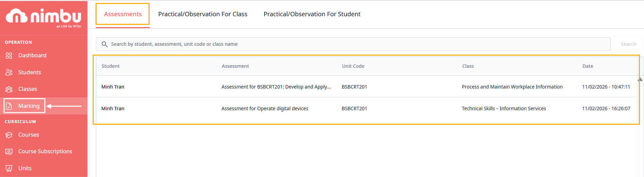Open Operate digital devices assessment row
The height and width of the screenshot is (177, 644).
point(265,109)
